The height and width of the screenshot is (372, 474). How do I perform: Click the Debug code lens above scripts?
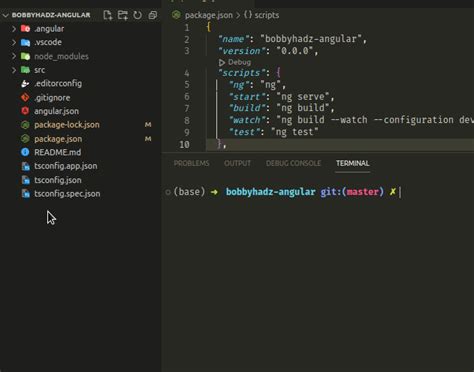235,62
